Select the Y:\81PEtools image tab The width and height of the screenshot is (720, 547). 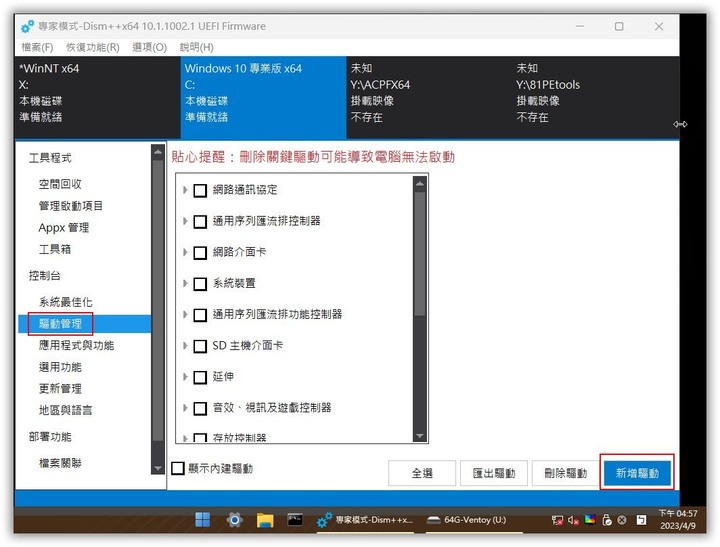tap(595, 97)
